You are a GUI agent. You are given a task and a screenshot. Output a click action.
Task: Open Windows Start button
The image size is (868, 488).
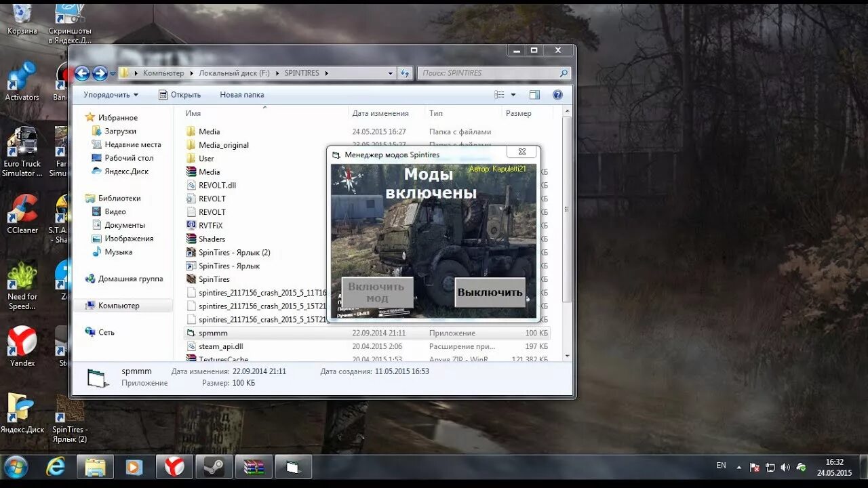coord(16,467)
